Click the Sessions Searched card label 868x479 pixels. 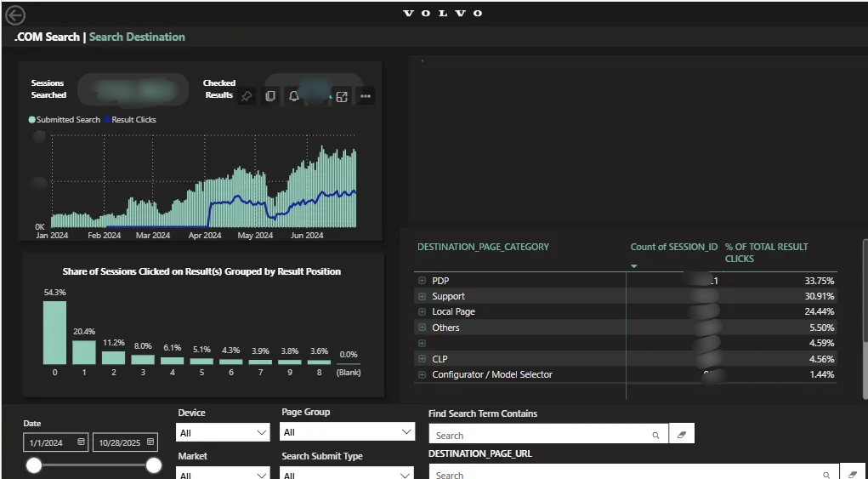(x=48, y=89)
